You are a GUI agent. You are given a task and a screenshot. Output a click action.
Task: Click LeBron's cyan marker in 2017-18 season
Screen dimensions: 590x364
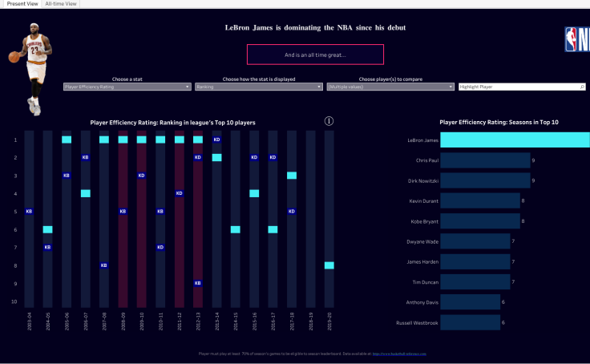(292, 176)
